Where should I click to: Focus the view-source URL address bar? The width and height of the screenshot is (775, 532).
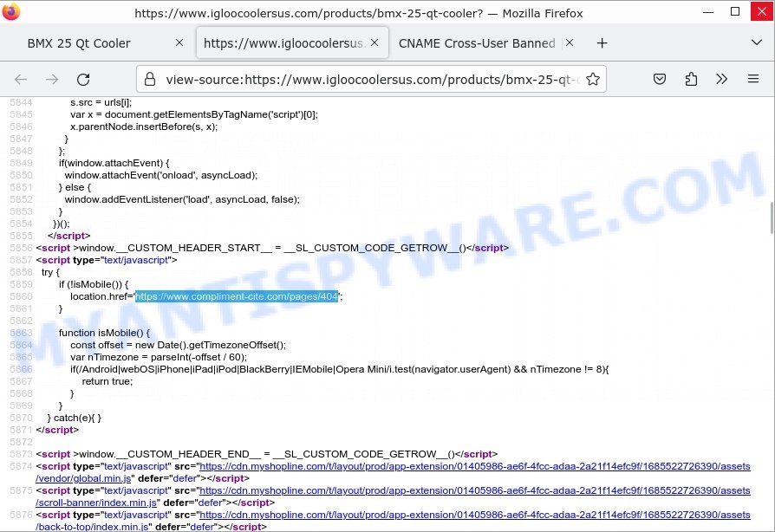pos(371,80)
